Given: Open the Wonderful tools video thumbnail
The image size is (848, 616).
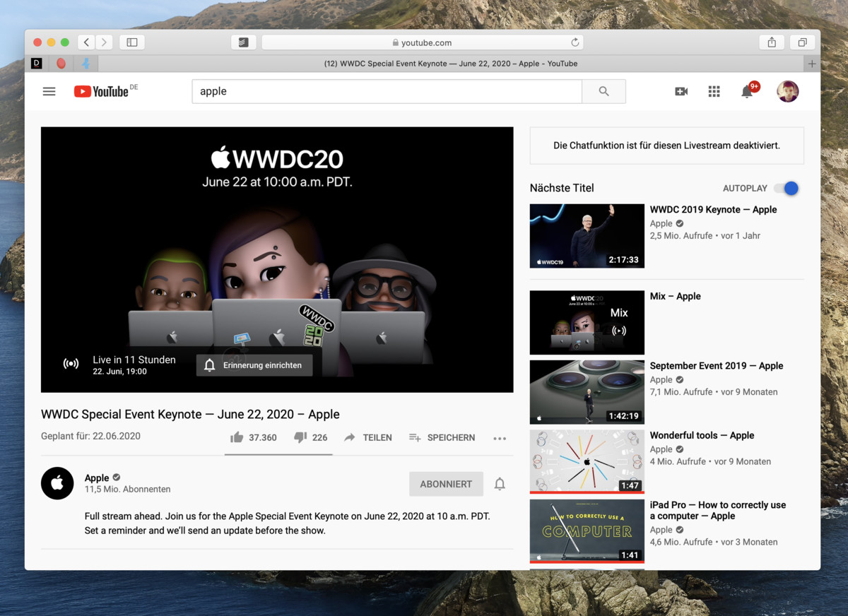Looking at the screenshot, I should 587,462.
